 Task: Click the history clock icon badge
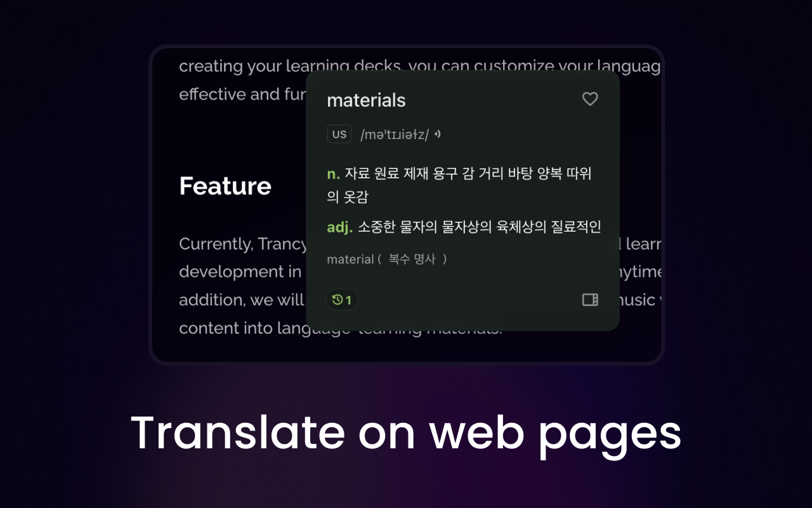[x=342, y=300]
